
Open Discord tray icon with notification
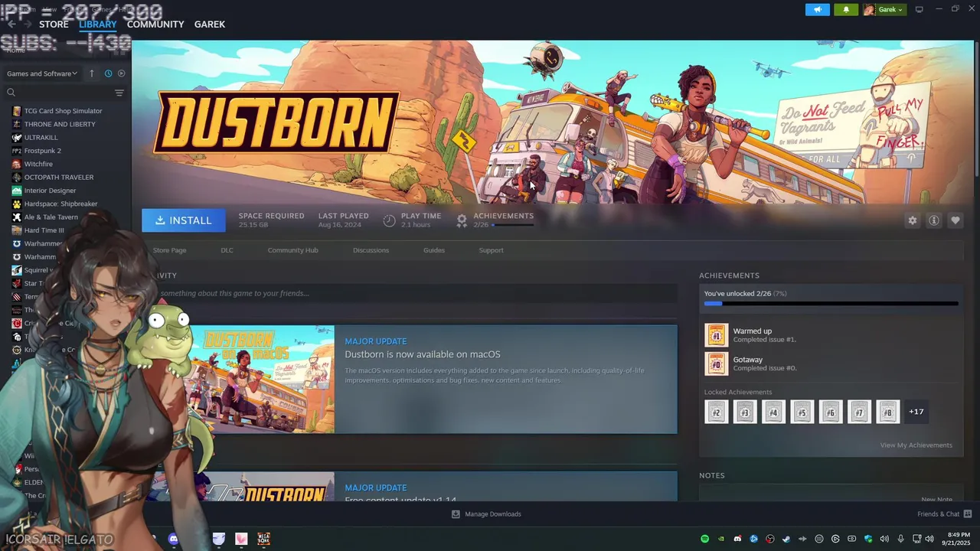pos(737,539)
